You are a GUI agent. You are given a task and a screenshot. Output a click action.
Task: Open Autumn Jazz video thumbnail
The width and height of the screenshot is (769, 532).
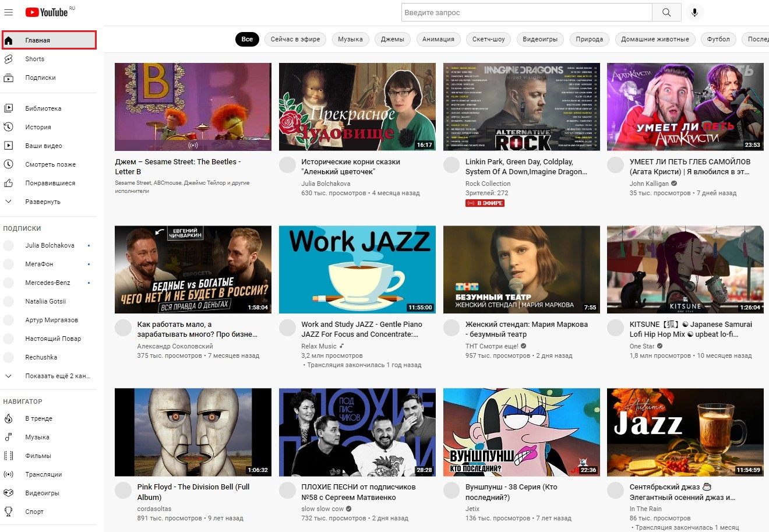point(685,432)
